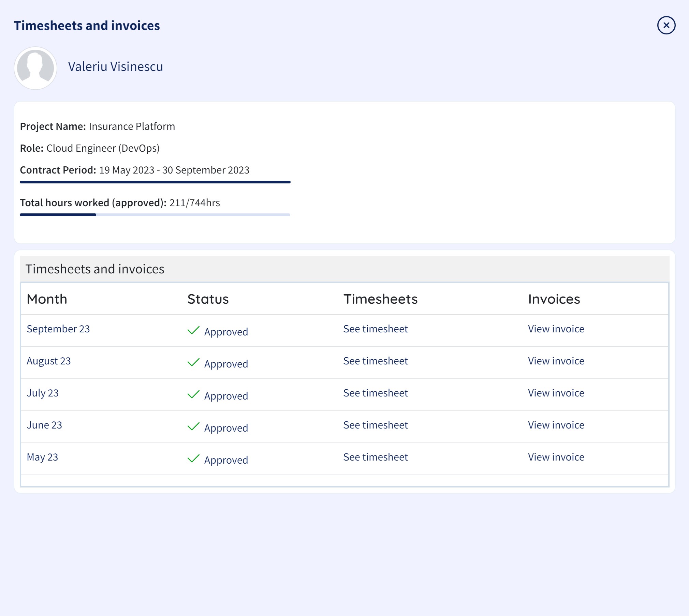Click the May 23 approved checkmark icon
The width and height of the screenshot is (689, 616).
pyautogui.click(x=193, y=459)
